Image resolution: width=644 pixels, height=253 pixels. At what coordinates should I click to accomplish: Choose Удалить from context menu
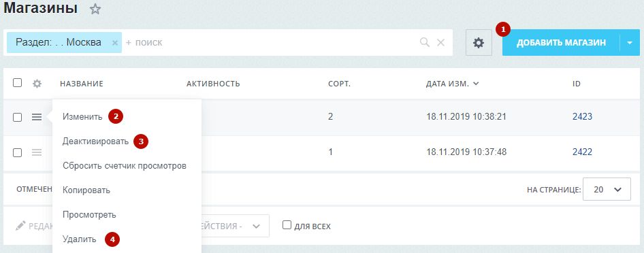[x=79, y=239]
